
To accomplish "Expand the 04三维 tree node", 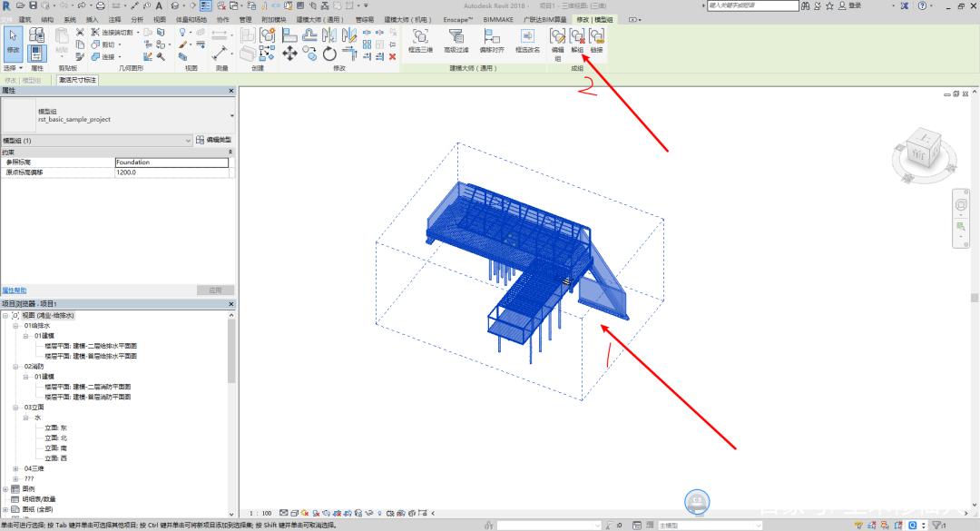I will [x=15, y=468].
